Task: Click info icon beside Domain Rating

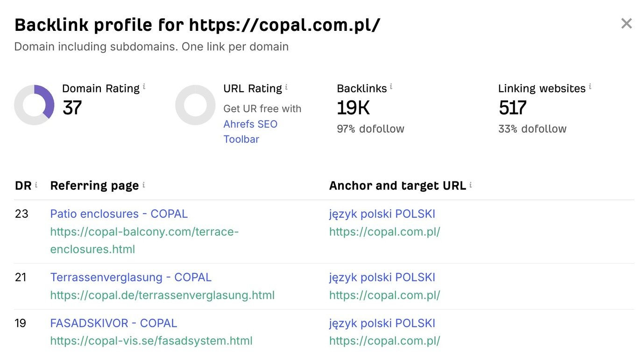Action: pos(144,86)
